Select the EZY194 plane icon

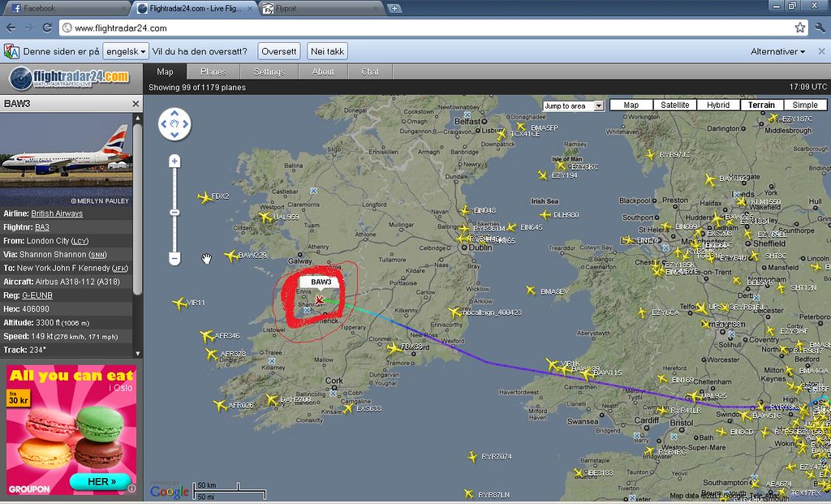click(x=542, y=174)
